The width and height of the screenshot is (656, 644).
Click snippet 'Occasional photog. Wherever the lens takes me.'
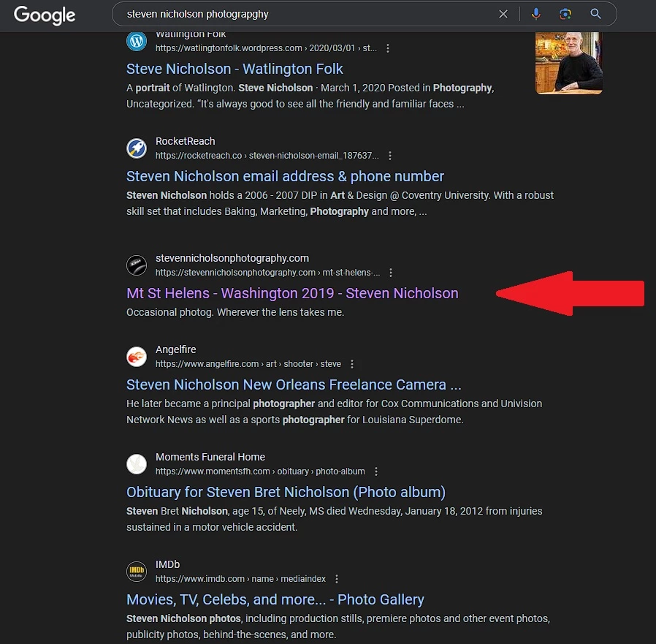[235, 312]
